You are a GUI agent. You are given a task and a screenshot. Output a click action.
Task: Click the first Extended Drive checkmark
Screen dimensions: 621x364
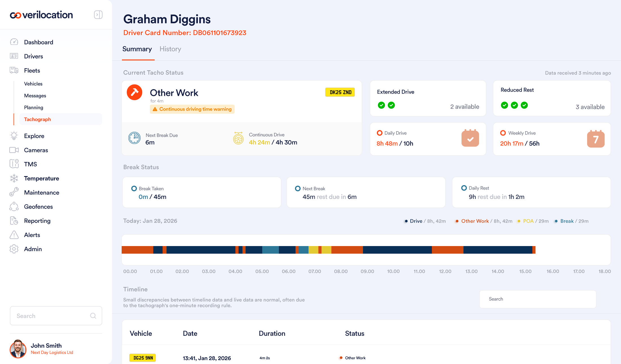pos(381,105)
